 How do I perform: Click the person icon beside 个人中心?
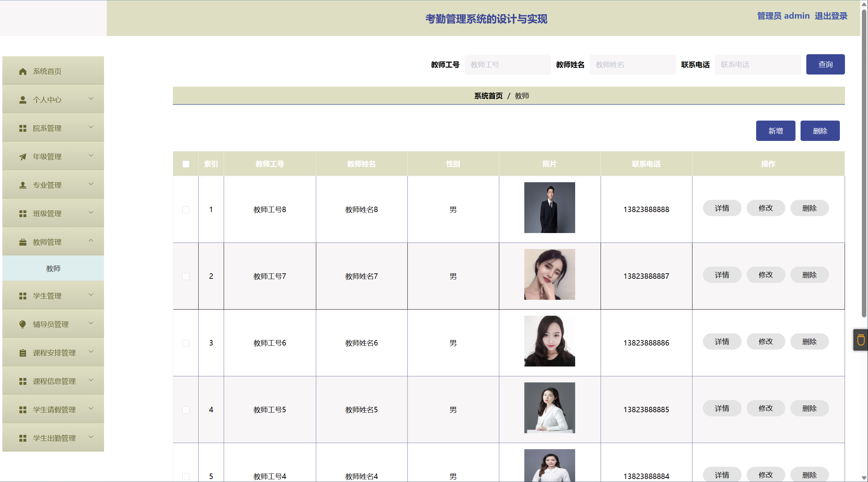23,100
